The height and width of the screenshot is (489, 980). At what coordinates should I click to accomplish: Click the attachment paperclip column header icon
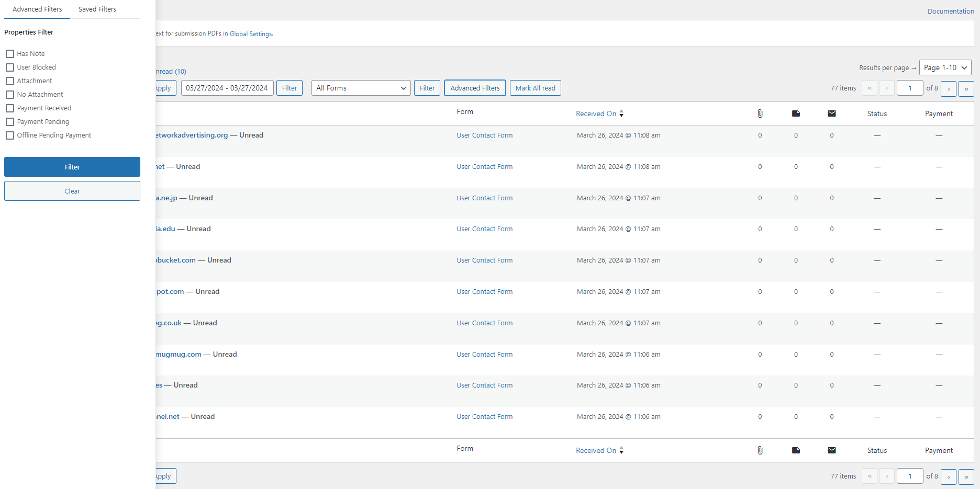(760, 113)
